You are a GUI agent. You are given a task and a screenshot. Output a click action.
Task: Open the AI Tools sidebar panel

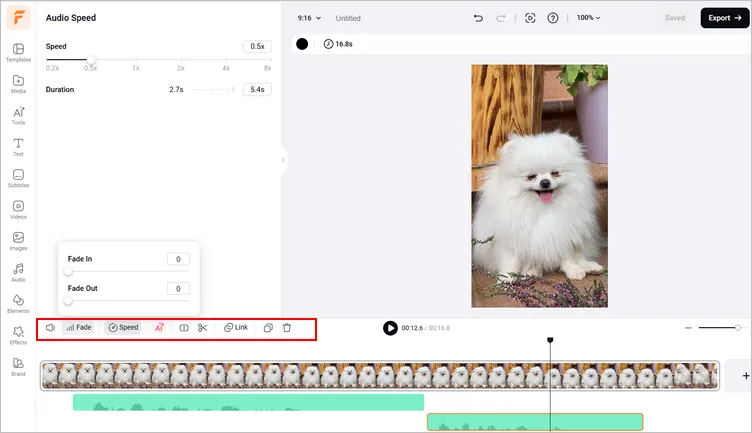(x=18, y=116)
